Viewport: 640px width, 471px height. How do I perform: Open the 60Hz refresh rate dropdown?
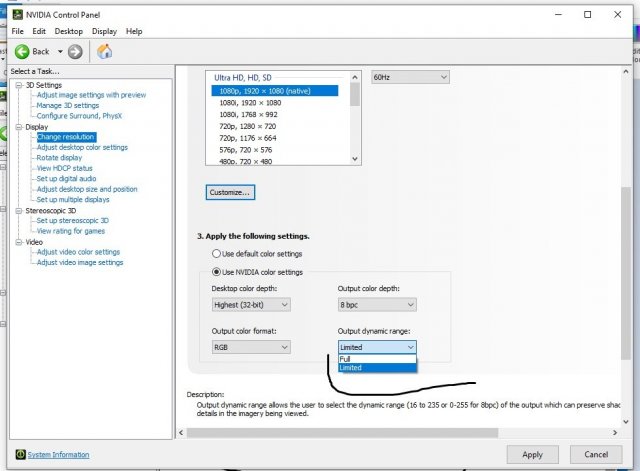(410, 77)
